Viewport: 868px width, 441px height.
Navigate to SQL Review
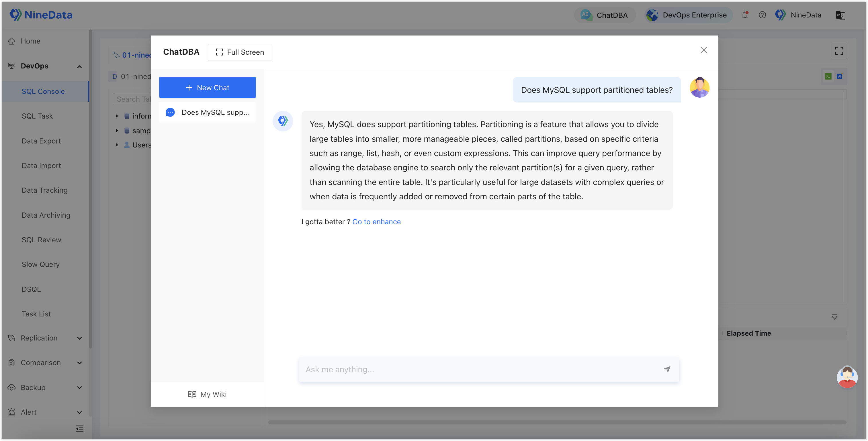pos(42,239)
